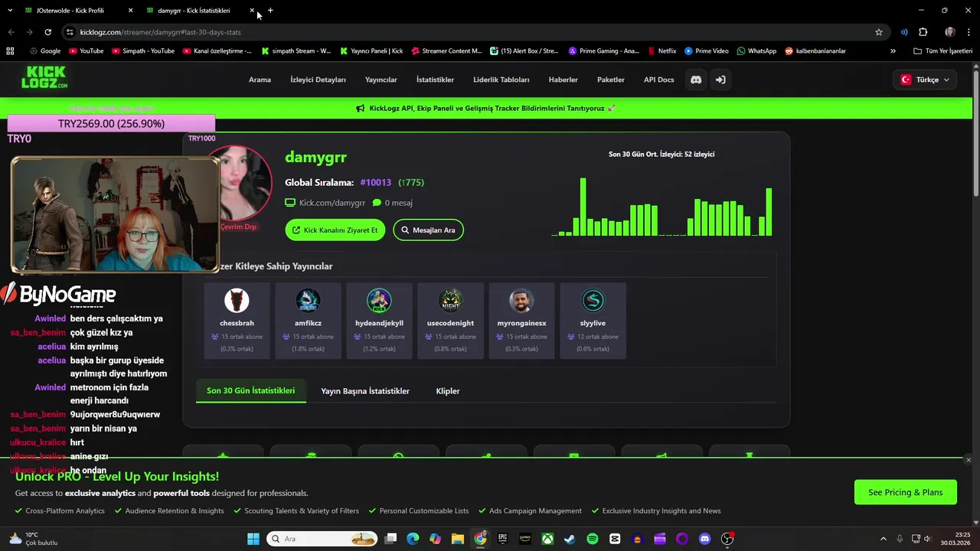Open Xbox app from the taskbar

pyautogui.click(x=547, y=539)
